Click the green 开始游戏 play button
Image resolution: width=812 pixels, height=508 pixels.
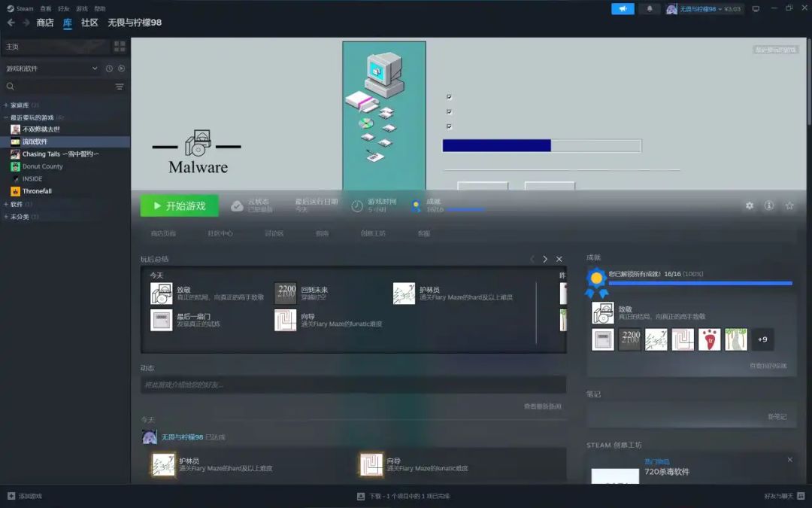click(179, 205)
